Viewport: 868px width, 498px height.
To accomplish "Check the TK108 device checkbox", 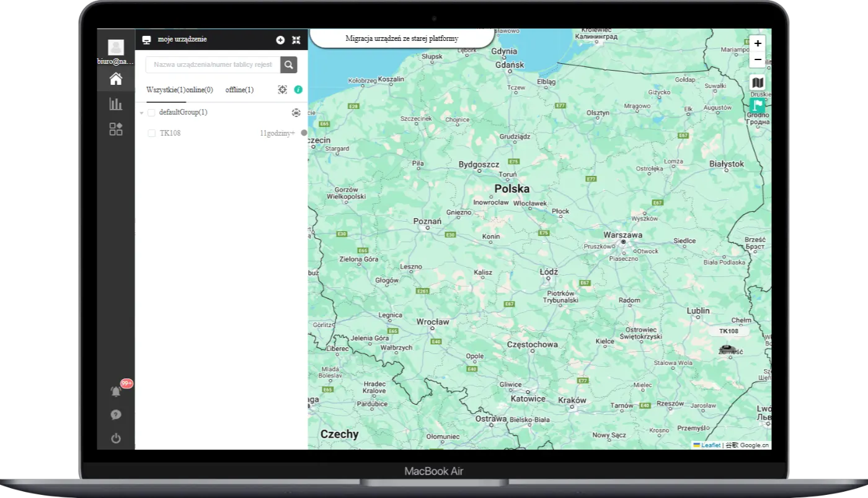I will click(152, 133).
